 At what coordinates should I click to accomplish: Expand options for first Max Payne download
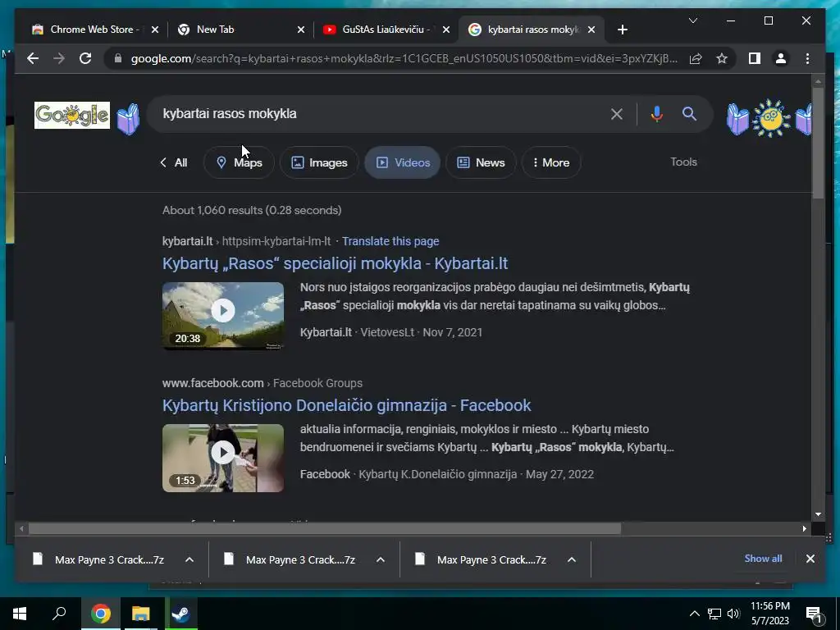click(x=189, y=559)
